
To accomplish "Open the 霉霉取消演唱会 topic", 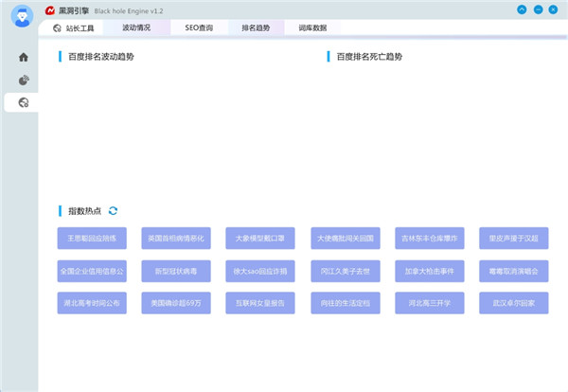I will coord(514,271).
